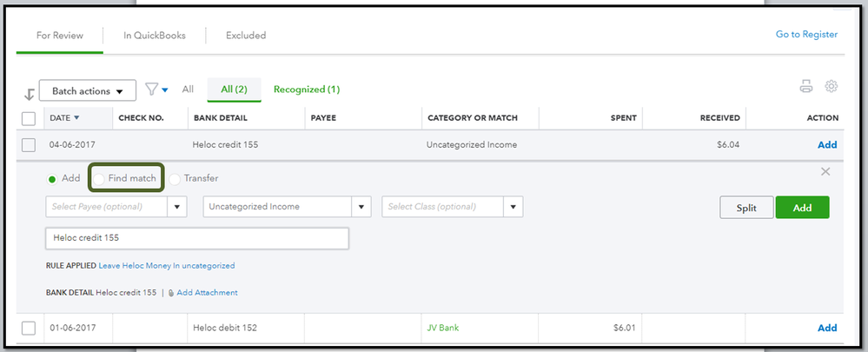Open the Batch actions dropdown
Image resolution: width=868 pixels, height=352 pixels.
(x=87, y=91)
